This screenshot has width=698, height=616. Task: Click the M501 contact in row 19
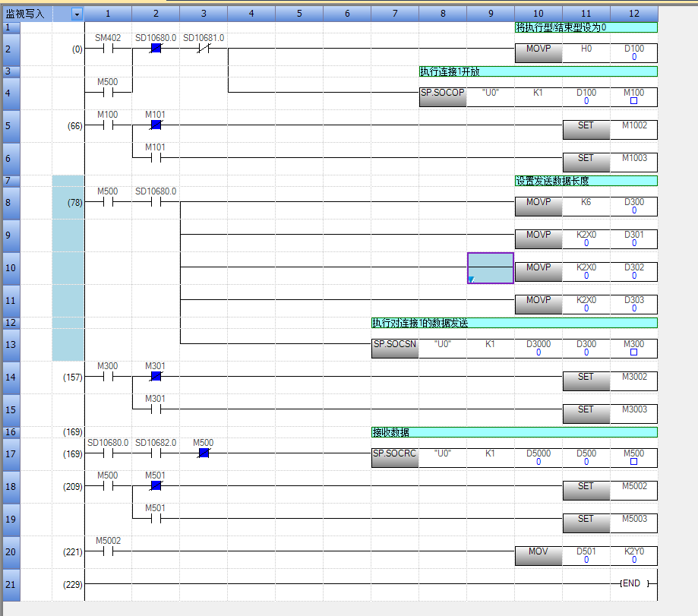[x=156, y=520]
